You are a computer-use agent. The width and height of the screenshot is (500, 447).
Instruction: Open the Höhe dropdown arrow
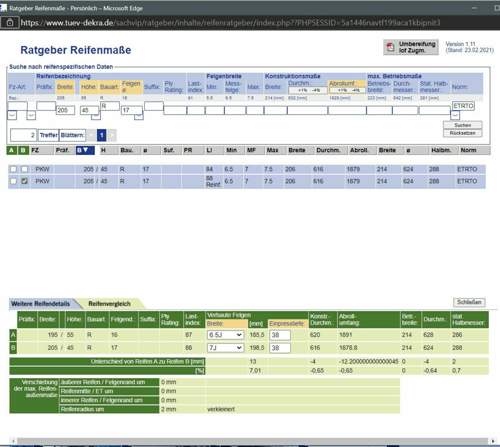pyautogui.click(x=96, y=115)
